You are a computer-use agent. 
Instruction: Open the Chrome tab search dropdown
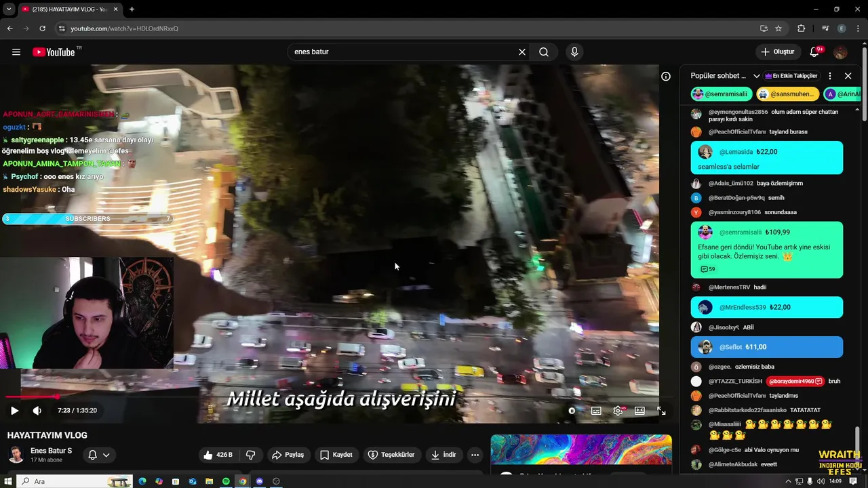(x=8, y=9)
